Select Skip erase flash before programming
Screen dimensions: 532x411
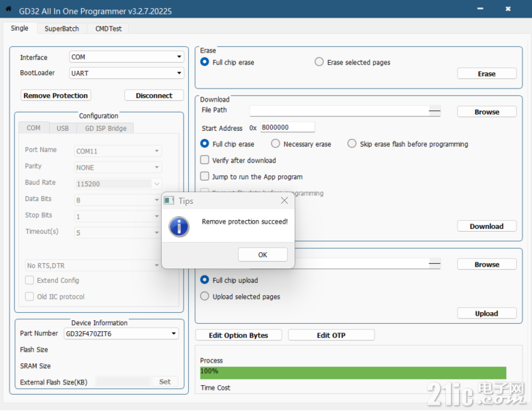pos(408,144)
